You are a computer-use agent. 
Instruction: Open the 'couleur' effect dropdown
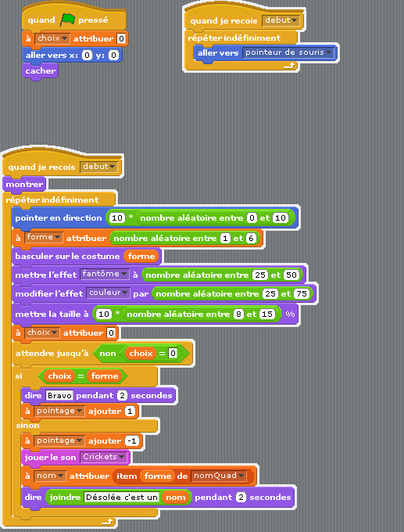pos(108,293)
